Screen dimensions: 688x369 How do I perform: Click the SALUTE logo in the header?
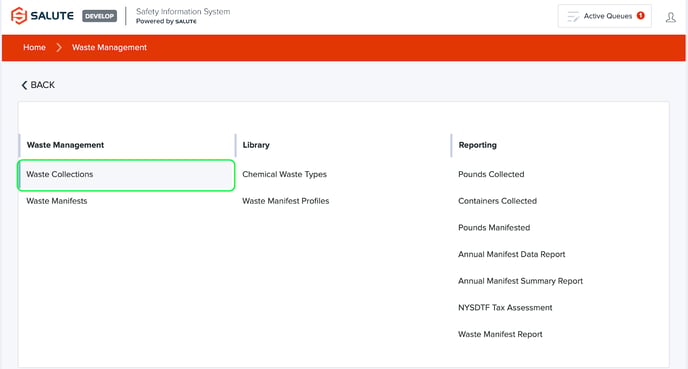[x=43, y=16]
